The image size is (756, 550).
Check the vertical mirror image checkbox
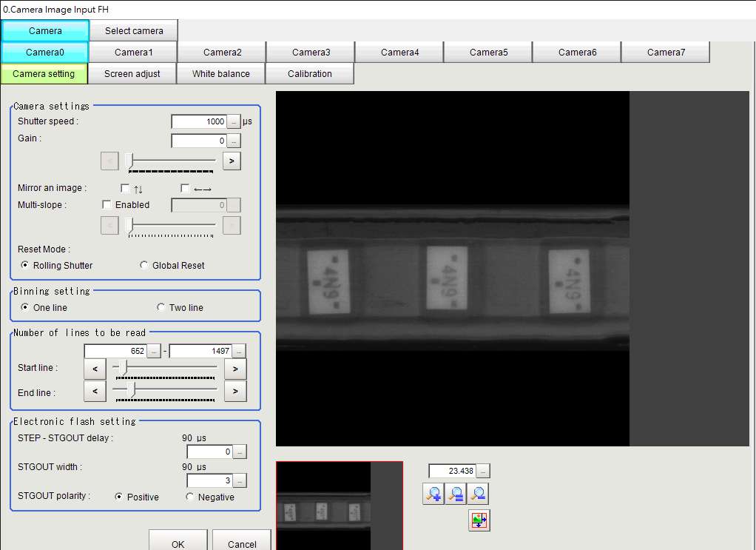(125, 188)
